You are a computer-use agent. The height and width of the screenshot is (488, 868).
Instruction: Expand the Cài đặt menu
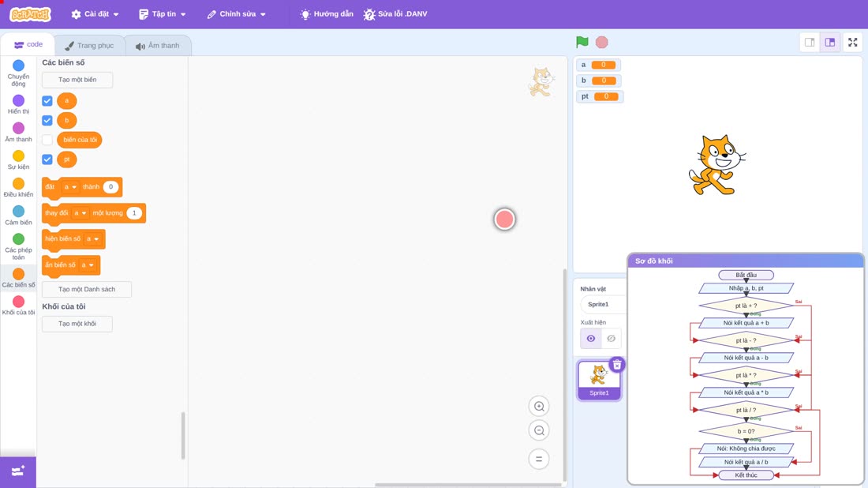pyautogui.click(x=95, y=14)
